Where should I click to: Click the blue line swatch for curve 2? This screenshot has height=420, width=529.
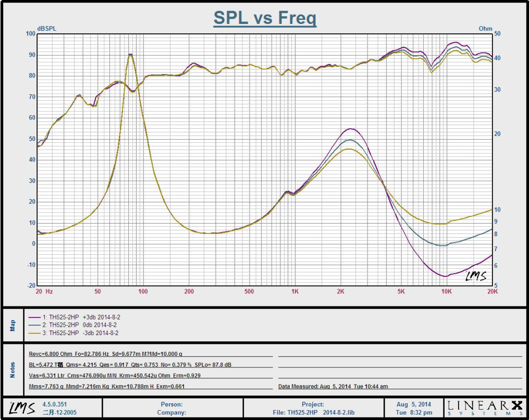(x=35, y=325)
